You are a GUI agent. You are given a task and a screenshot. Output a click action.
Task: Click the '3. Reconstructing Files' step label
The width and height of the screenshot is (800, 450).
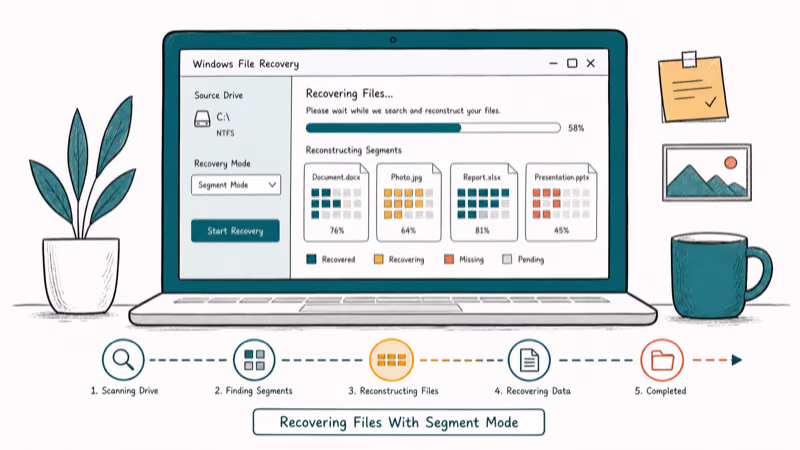(393, 391)
